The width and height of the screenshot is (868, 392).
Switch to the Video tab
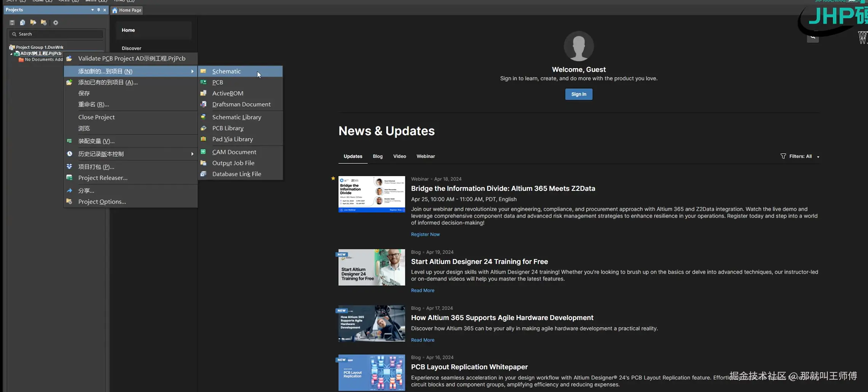click(399, 156)
